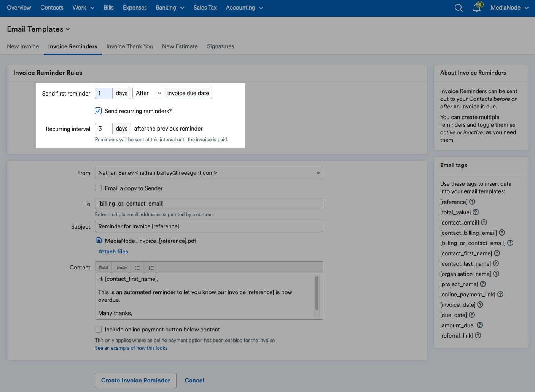Image resolution: width=535 pixels, height=392 pixels.
Task: Click the 'Email tags' panel heading
Action: coord(454,165)
